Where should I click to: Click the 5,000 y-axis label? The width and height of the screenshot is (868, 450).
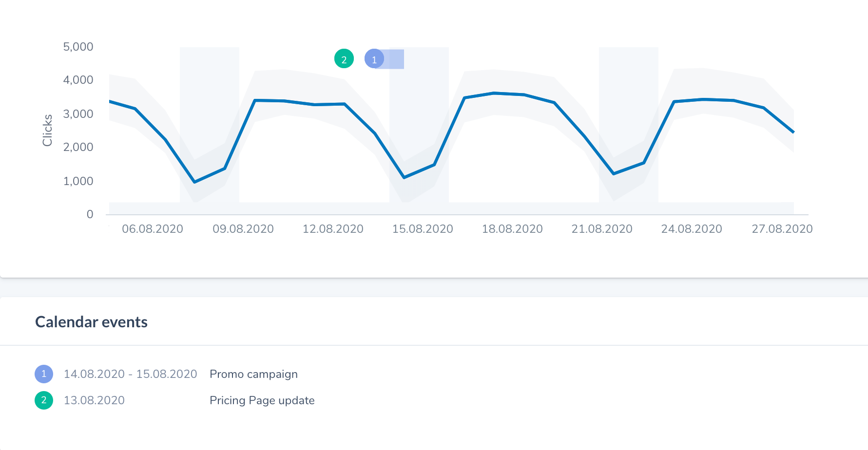click(78, 47)
